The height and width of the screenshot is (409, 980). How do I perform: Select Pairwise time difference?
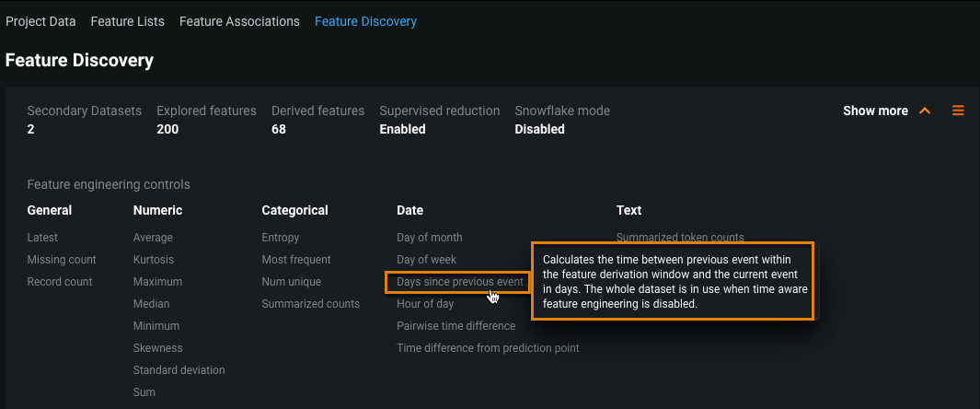pyautogui.click(x=455, y=326)
